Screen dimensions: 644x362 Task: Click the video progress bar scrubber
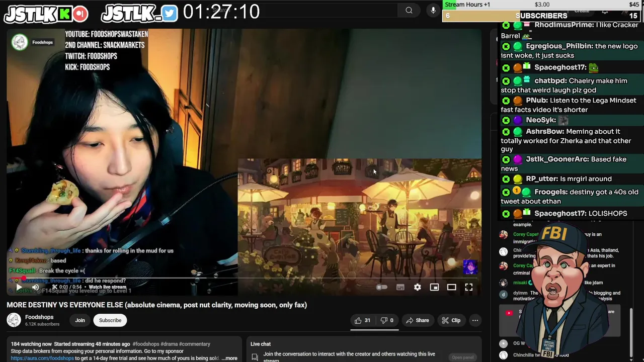tap(23, 278)
